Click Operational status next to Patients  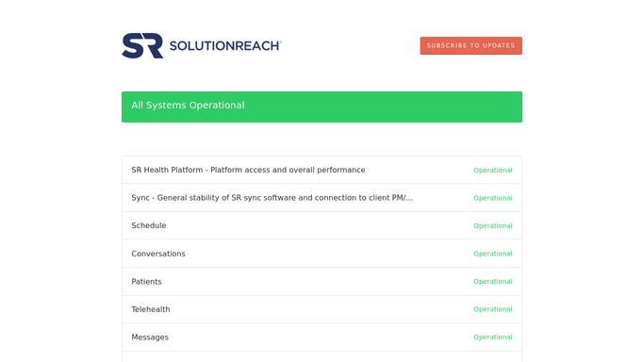pos(492,282)
